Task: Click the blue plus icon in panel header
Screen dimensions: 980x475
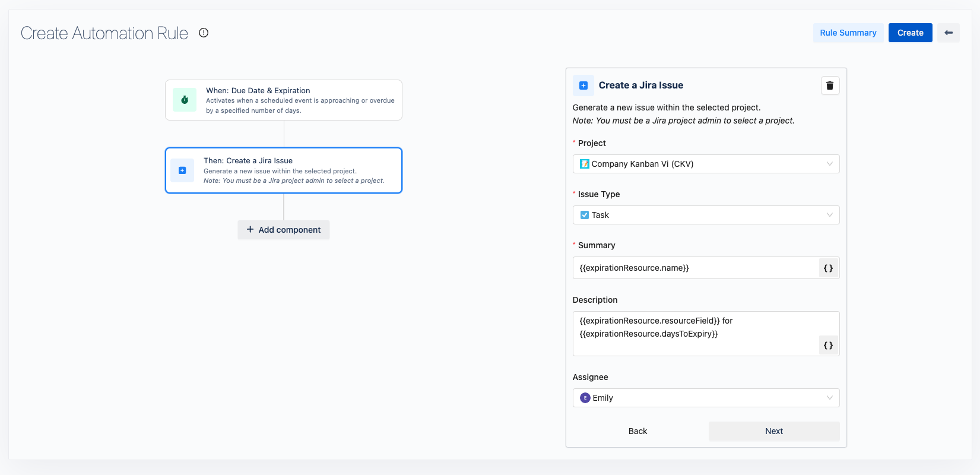Action: click(x=583, y=85)
